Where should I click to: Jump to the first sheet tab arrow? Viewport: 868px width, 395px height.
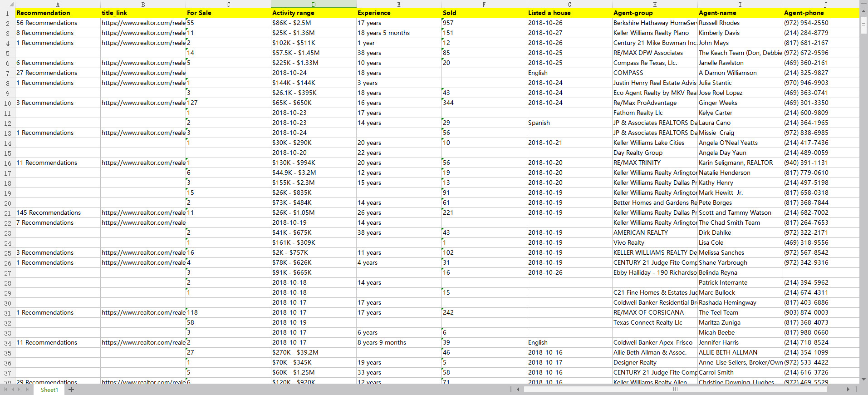[5, 390]
